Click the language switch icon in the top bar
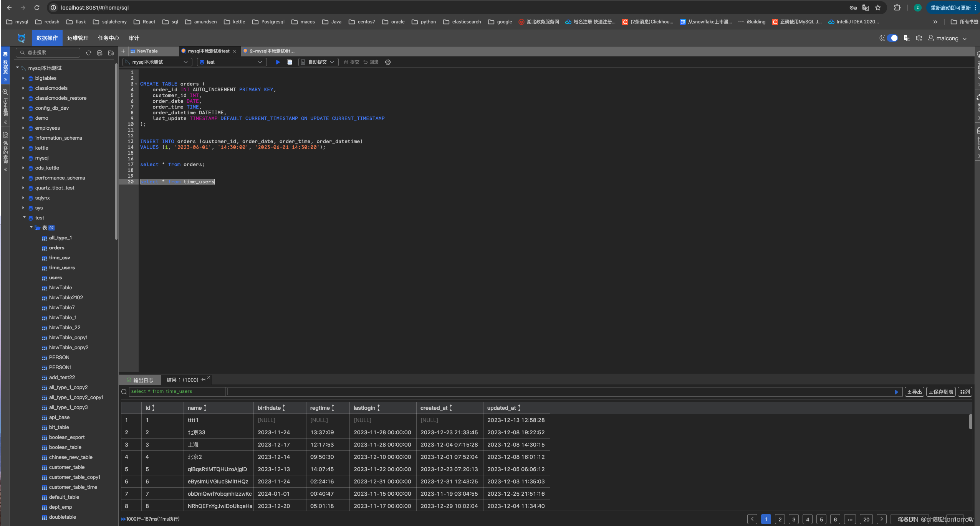980x526 pixels. click(907, 38)
